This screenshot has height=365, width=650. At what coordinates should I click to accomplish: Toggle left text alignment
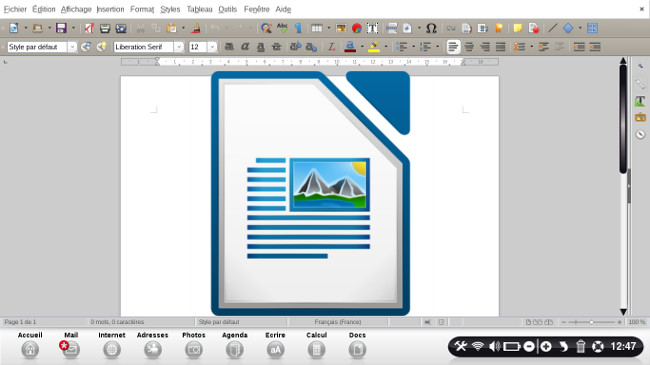[x=453, y=47]
